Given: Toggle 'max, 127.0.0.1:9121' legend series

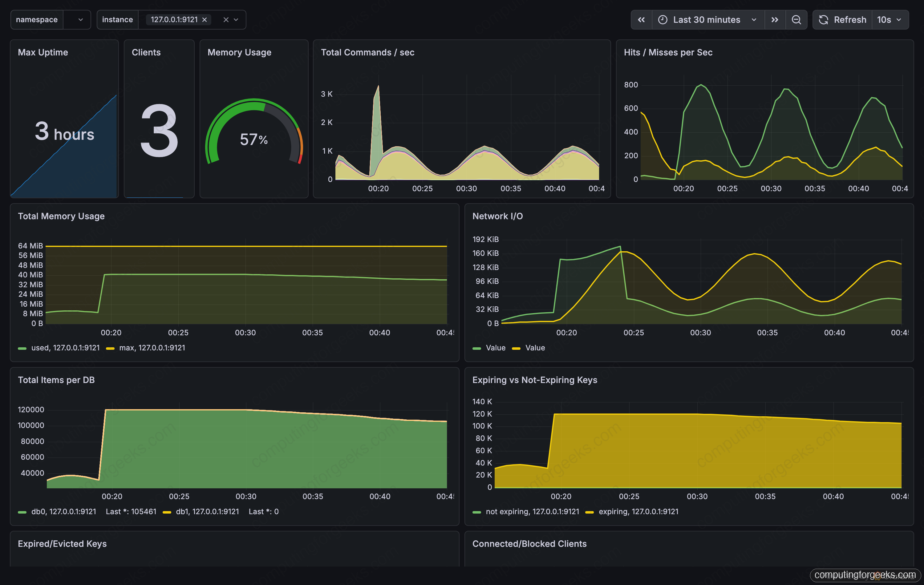Looking at the screenshot, I should [152, 348].
